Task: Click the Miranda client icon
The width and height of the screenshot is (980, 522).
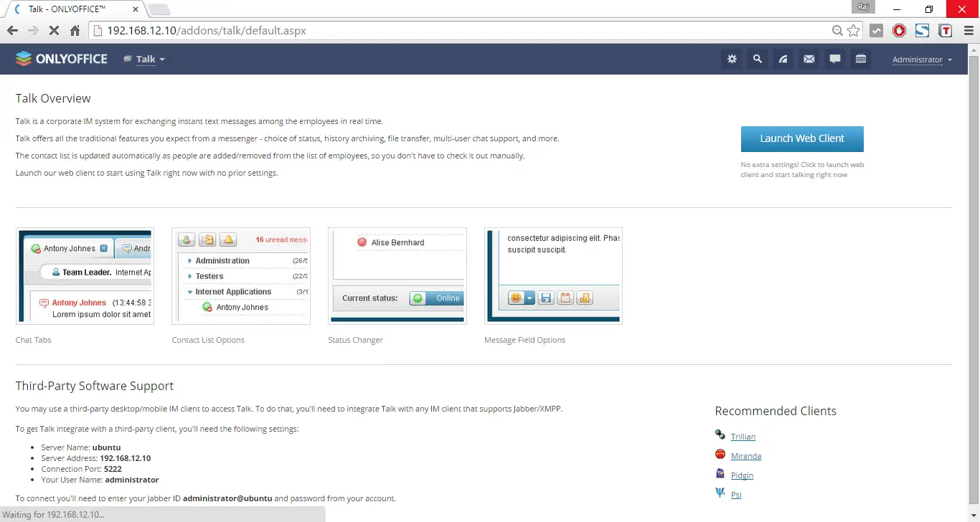Action: 720,454
